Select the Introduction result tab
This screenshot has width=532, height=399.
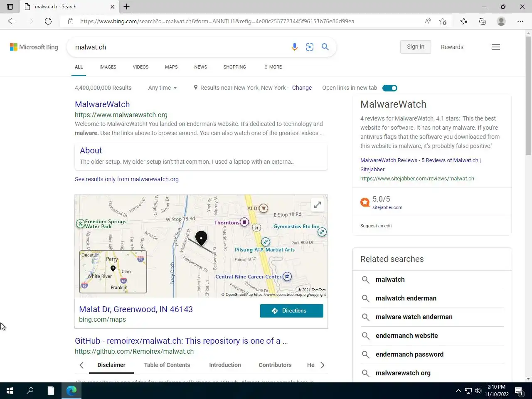click(225, 365)
